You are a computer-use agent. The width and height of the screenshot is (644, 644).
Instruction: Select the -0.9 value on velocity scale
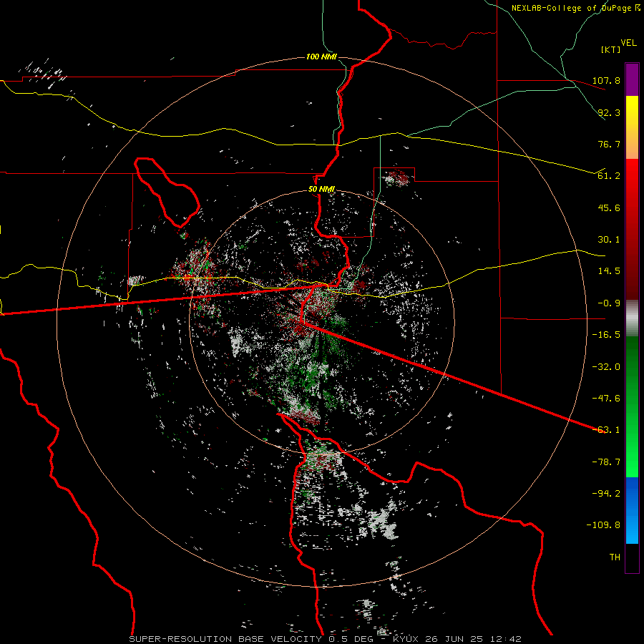pos(609,303)
